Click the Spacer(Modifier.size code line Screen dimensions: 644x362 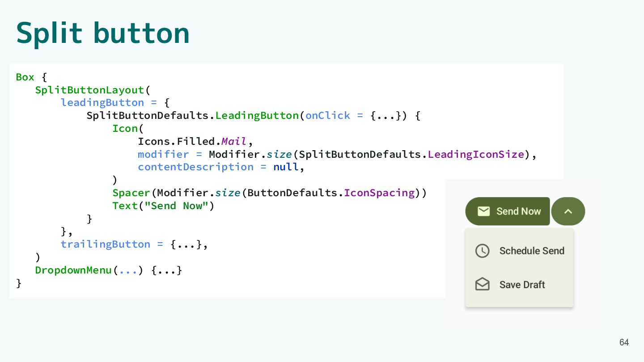270,193
